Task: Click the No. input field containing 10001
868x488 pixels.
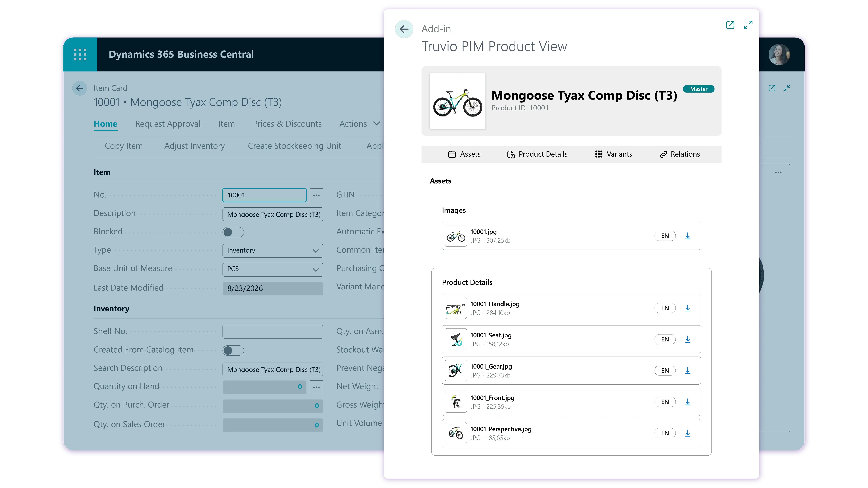Action: [264, 195]
